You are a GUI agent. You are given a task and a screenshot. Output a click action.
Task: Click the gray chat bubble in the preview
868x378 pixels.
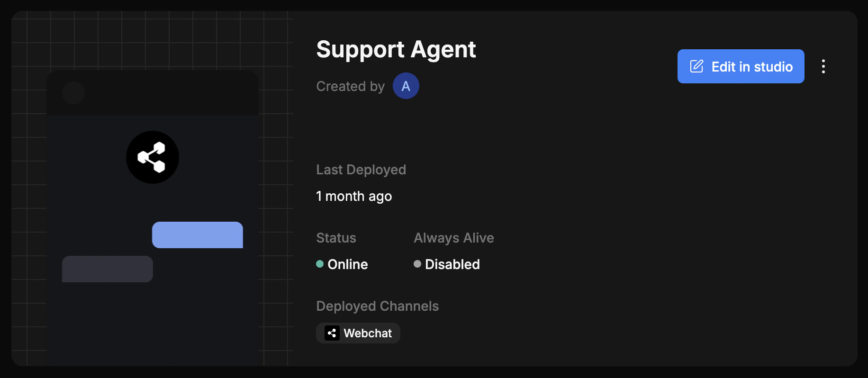[108, 269]
